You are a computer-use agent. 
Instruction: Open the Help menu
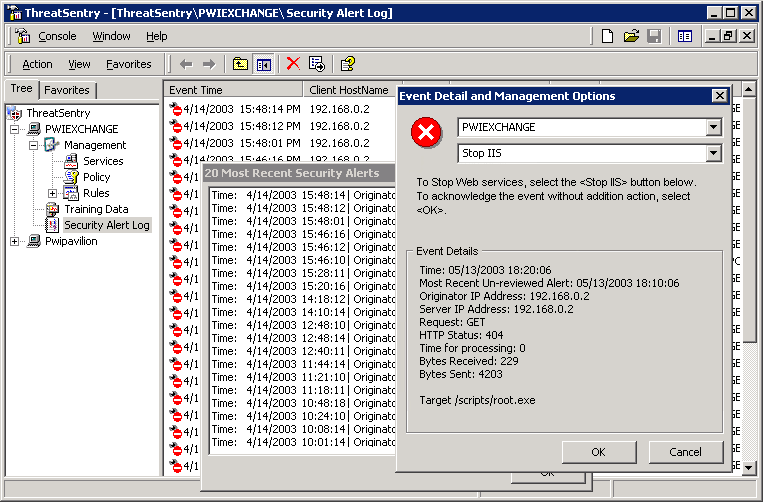tap(157, 36)
